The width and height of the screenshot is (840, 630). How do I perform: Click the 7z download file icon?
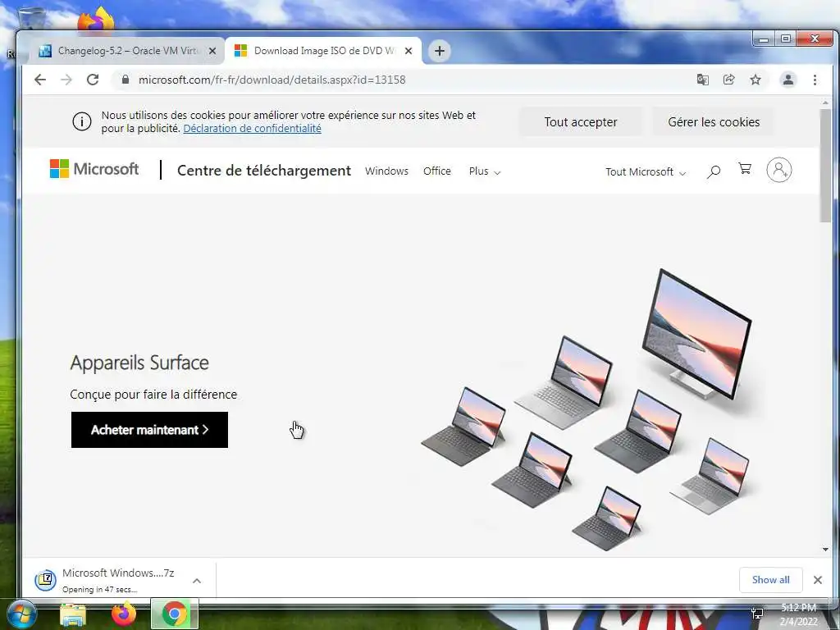coord(46,580)
